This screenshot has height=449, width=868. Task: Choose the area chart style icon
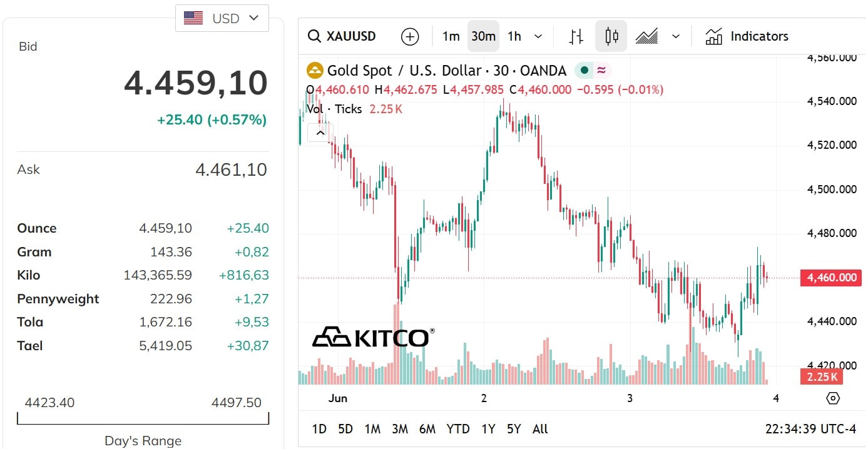(x=646, y=36)
